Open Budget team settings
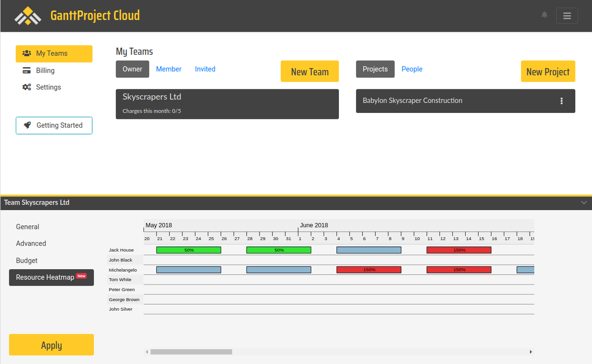Screen dimensions: 592x364 coord(27,260)
